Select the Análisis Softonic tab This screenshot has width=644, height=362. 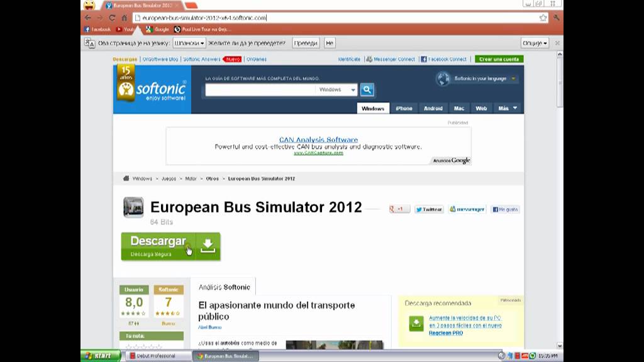(x=225, y=287)
